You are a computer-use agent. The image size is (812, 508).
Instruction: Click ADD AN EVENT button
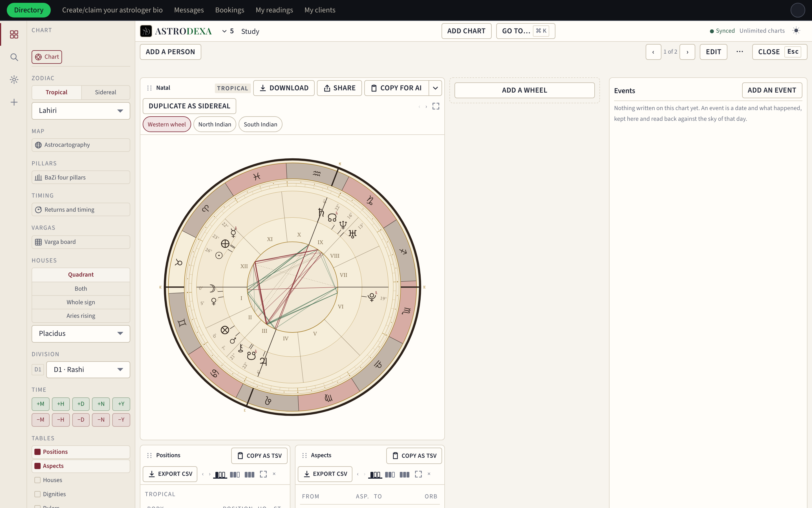[772, 90]
